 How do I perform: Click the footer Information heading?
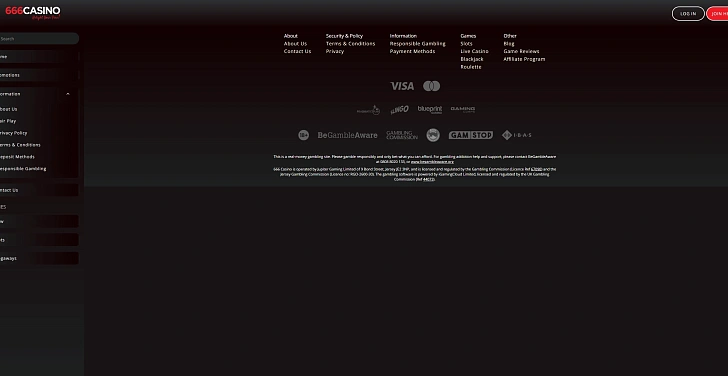403,36
